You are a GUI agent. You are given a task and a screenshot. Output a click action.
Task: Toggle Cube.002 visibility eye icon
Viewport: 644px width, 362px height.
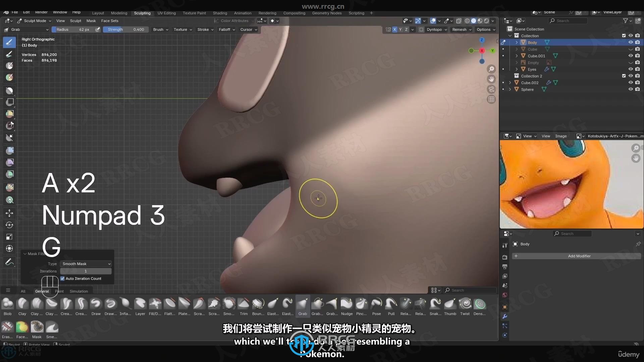pos(631,82)
